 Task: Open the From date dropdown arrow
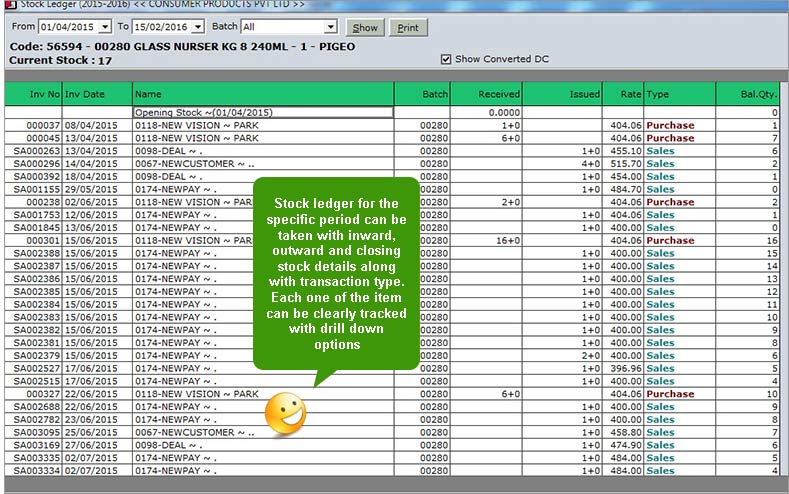coord(105,27)
